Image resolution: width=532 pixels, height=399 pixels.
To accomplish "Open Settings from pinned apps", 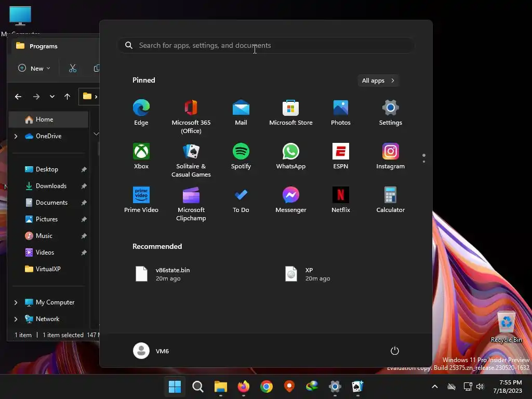I will coord(391,113).
